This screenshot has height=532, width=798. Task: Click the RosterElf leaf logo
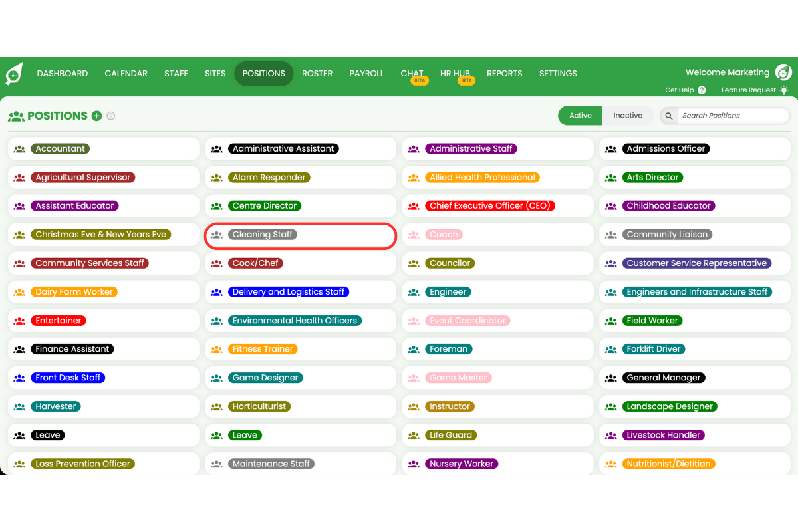13,74
